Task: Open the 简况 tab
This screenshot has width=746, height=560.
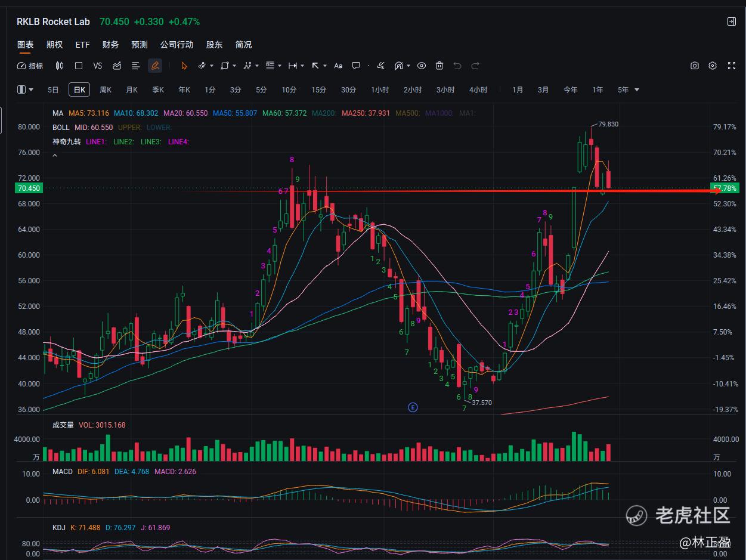Action: (x=243, y=45)
